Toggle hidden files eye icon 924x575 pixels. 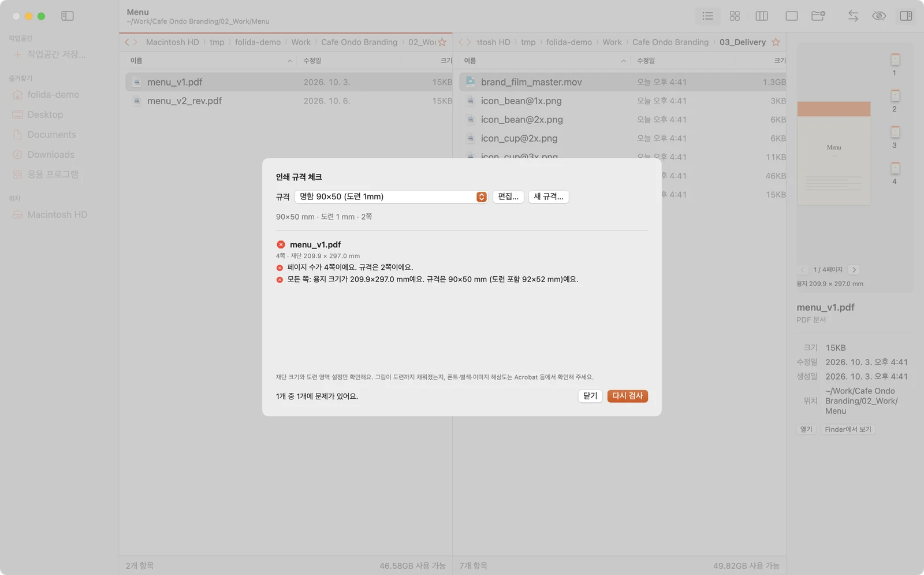(879, 16)
